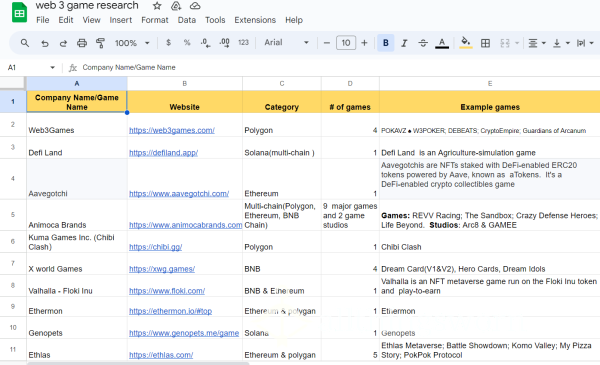Select the 'Category' header cell
This screenshot has width=600, height=365.
[282, 102]
